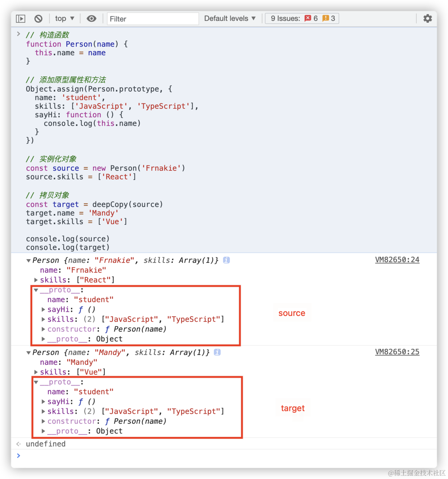Click the this.name = name code line
The height and width of the screenshot is (479, 448).
[x=70, y=53]
